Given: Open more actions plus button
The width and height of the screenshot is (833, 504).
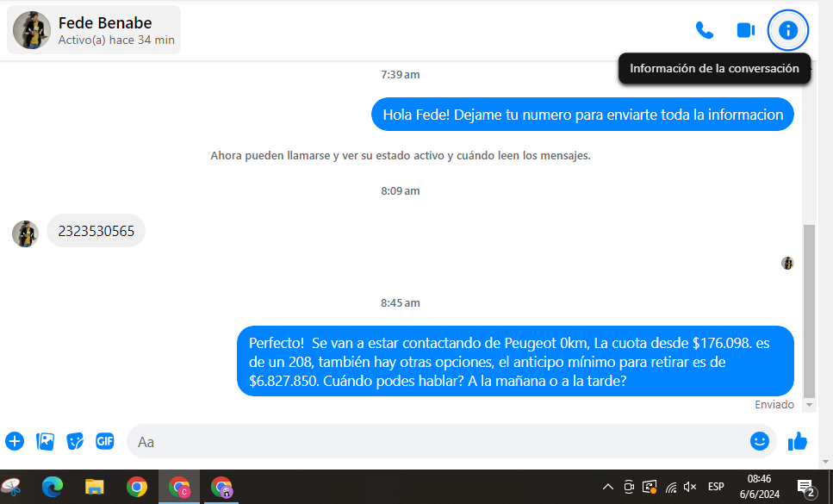Looking at the screenshot, I should coord(15,441).
